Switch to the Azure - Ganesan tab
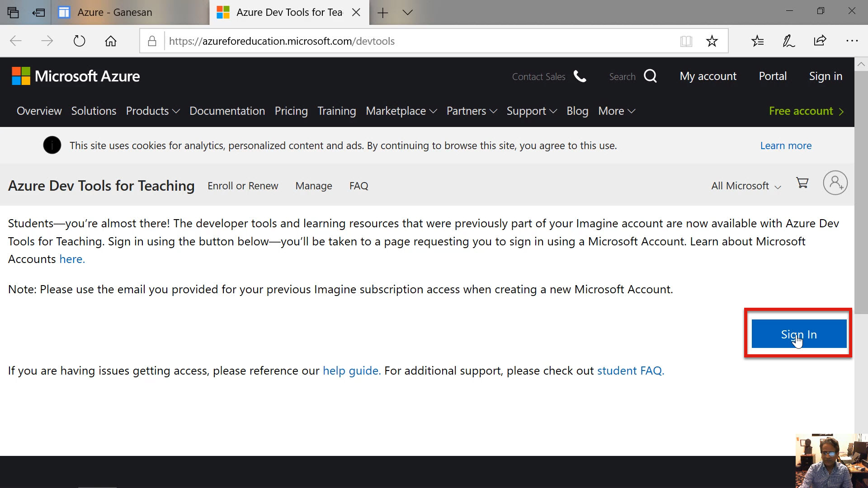 tap(115, 12)
